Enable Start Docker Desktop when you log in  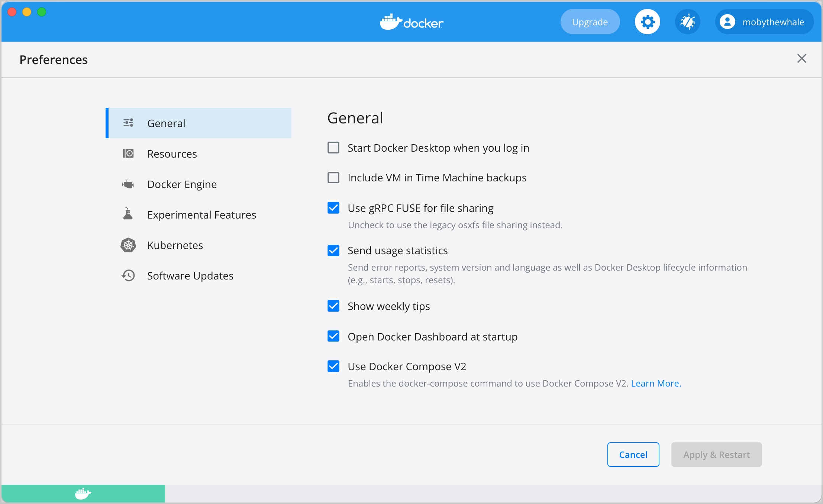tap(333, 148)
